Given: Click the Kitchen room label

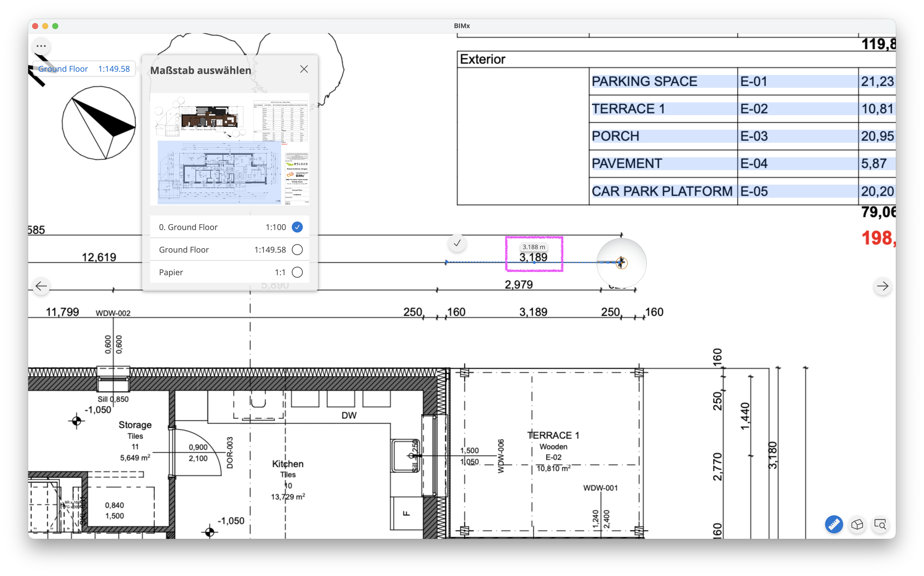Looking at the screenshot, I should coord(288,464).
